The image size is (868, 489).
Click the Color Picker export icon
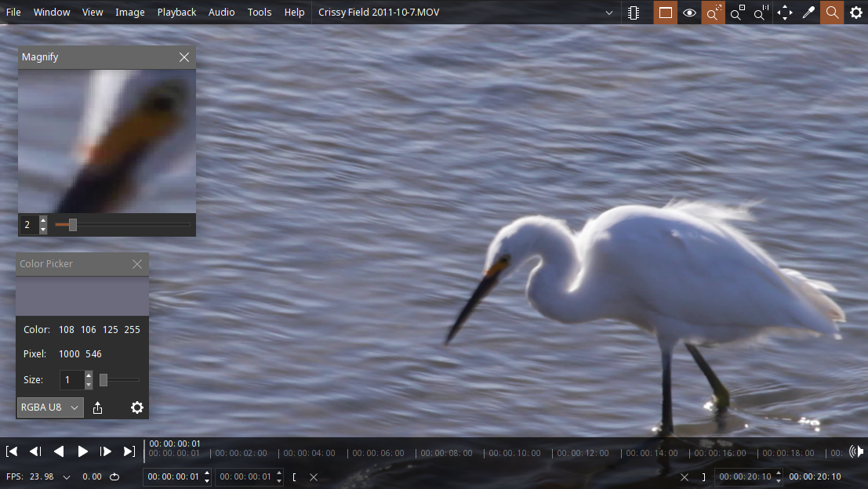pyautogui.click(x=97, y=407)
